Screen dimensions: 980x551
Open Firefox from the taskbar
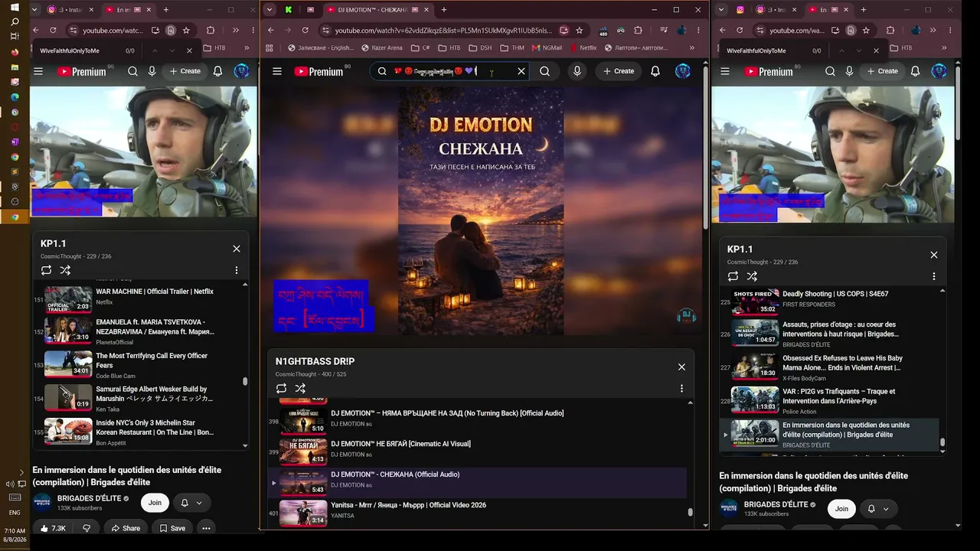point(15,52)
